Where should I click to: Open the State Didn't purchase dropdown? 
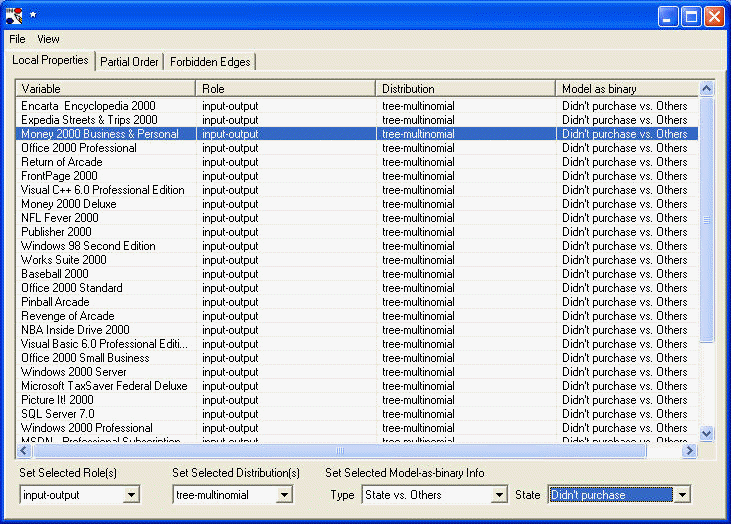coord(682,495)
